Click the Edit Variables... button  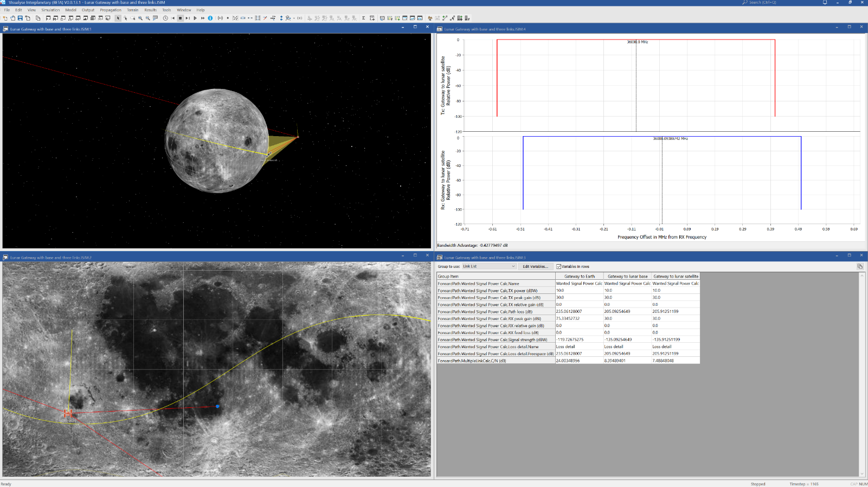(x=535, y=266)
